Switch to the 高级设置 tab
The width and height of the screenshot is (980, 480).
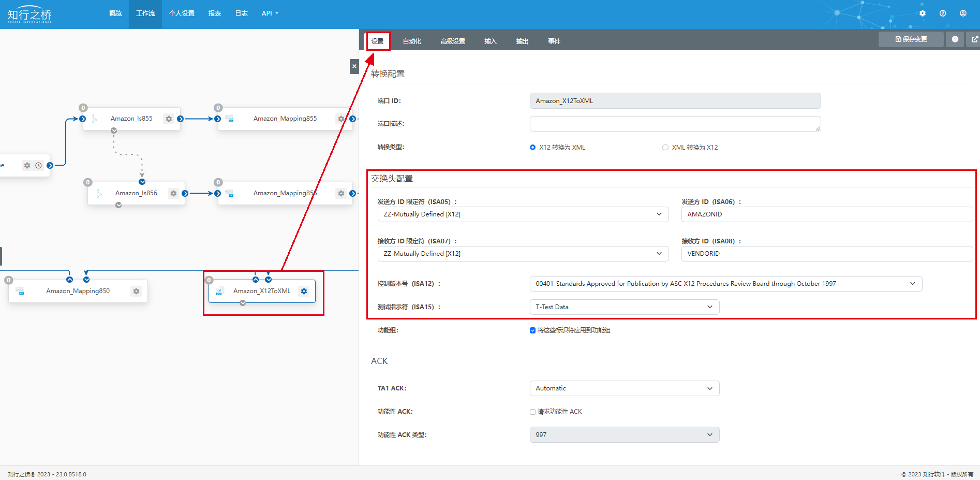click(x=453, y=41)
